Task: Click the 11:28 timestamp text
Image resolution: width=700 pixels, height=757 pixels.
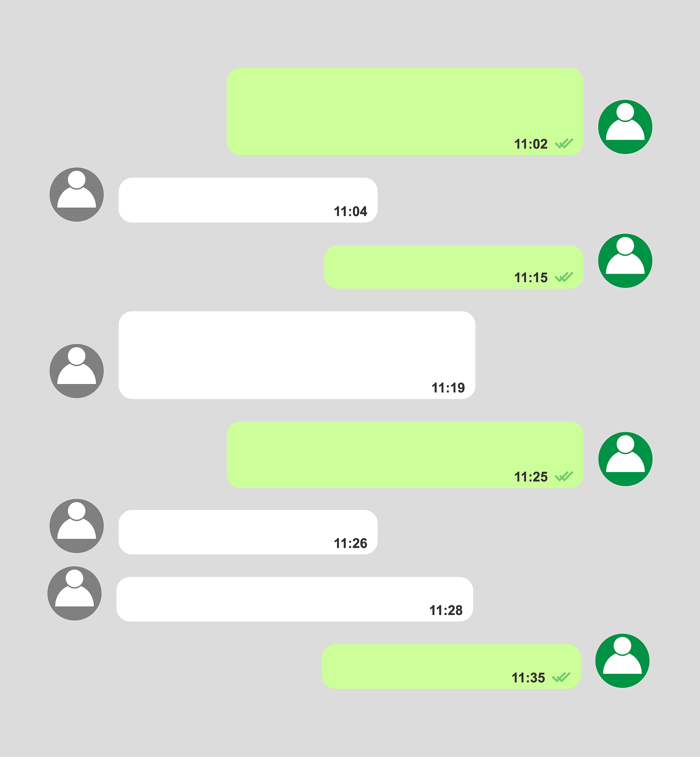Action: [x=446, y=610]
